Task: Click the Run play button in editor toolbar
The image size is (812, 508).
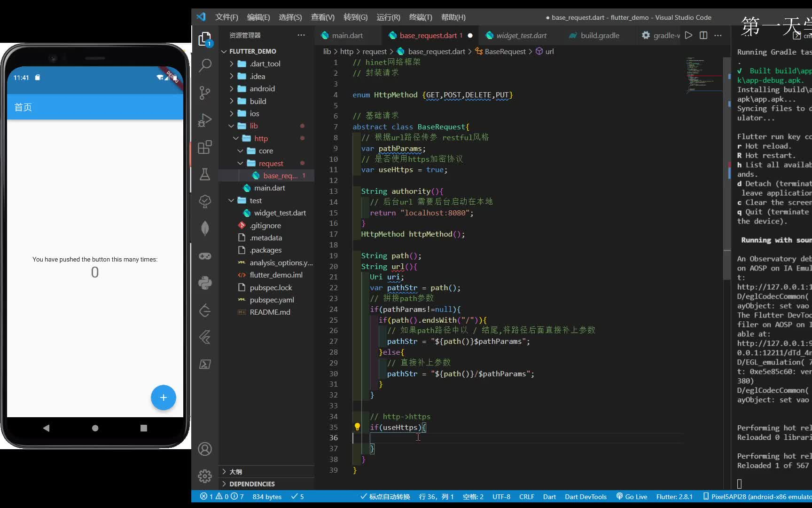Action: (688, 35)
